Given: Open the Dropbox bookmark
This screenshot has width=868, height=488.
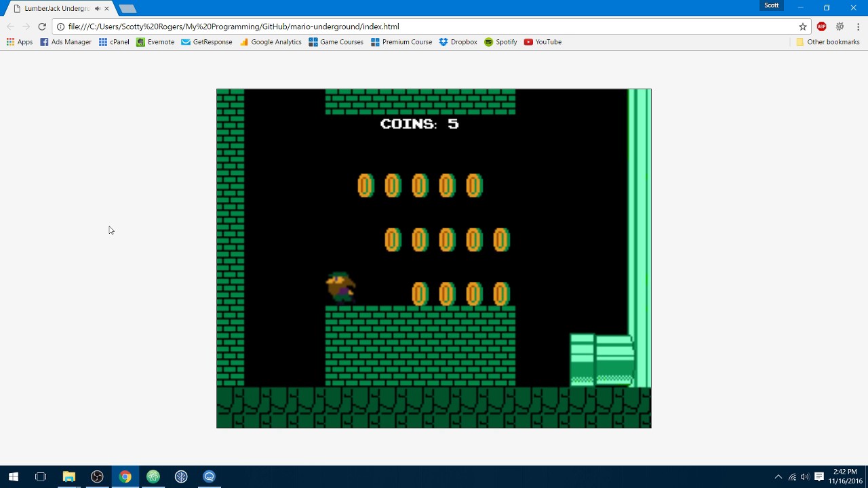Looking at the screenshot, I should [458, 42].
